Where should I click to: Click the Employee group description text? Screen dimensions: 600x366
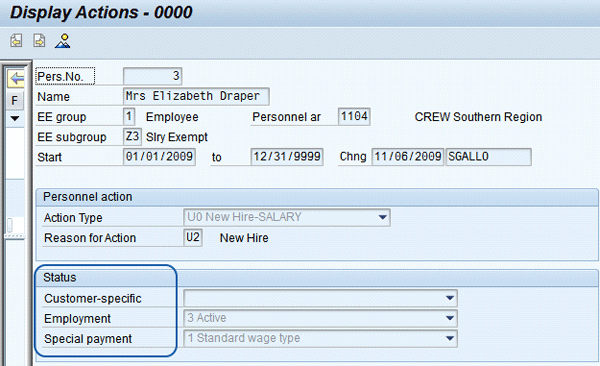(x=172, y=117)
